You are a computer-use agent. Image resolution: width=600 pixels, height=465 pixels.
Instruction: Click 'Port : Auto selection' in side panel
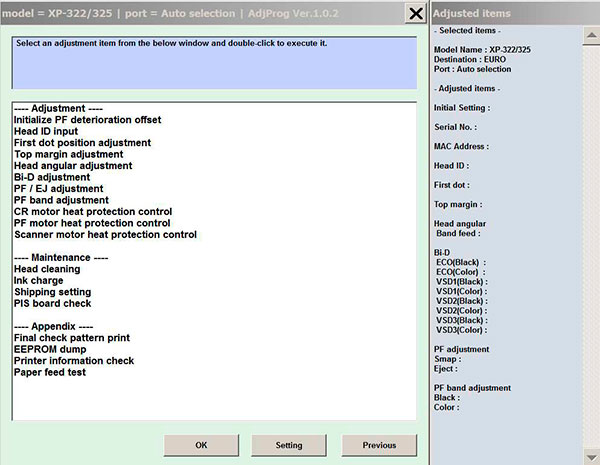click(473, 69)
